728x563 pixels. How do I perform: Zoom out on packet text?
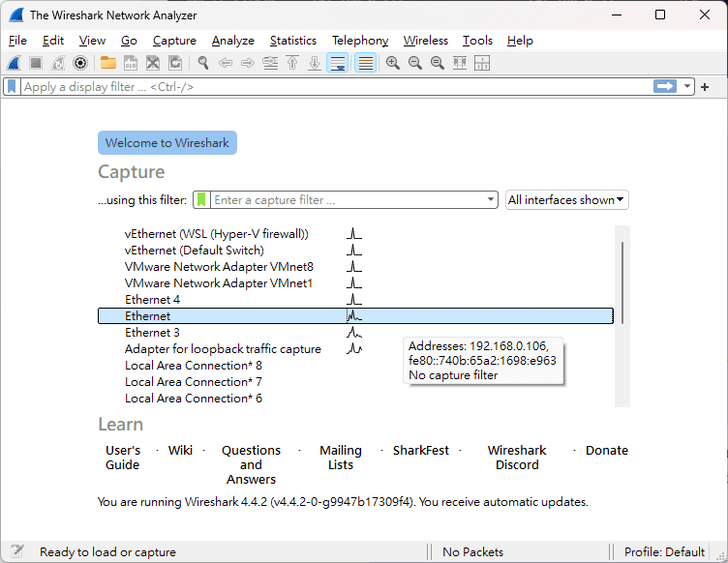click(x=415, y=63)
